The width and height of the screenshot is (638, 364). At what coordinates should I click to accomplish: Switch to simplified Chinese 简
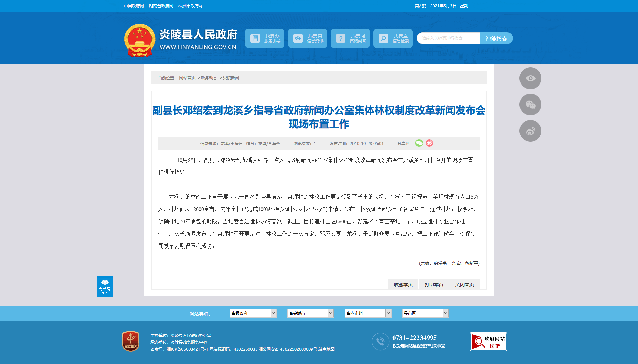(x=417, y=6)
